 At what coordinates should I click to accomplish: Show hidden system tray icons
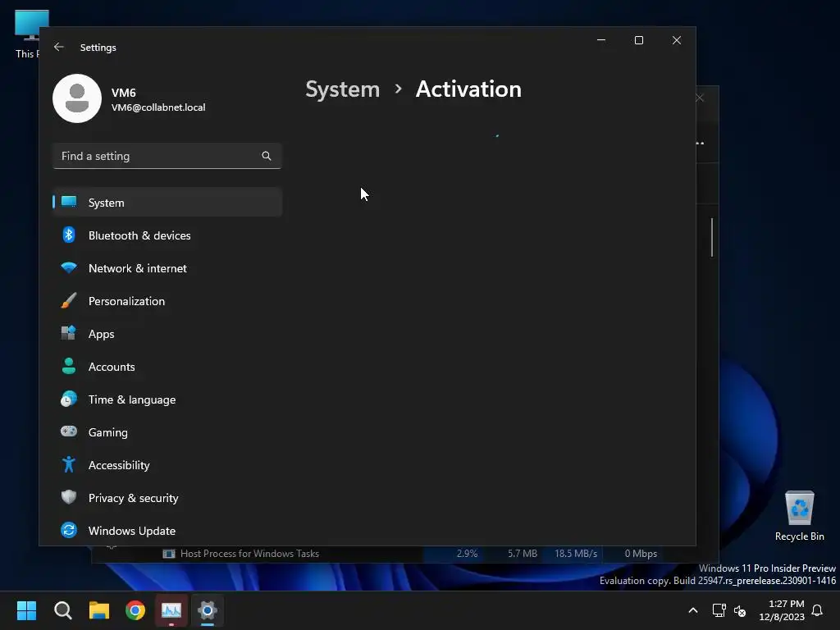(x=692, y=610)
